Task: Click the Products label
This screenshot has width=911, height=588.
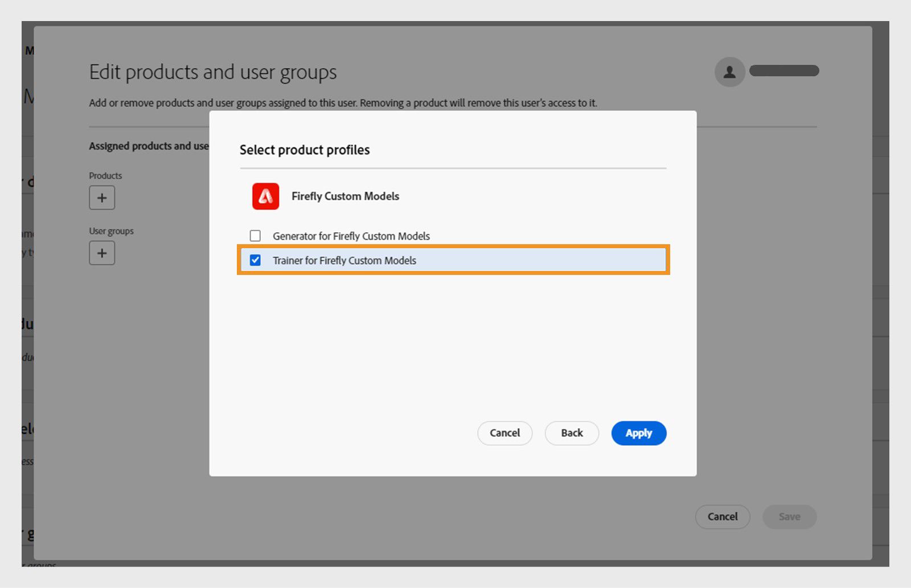Action: point(105,176)
